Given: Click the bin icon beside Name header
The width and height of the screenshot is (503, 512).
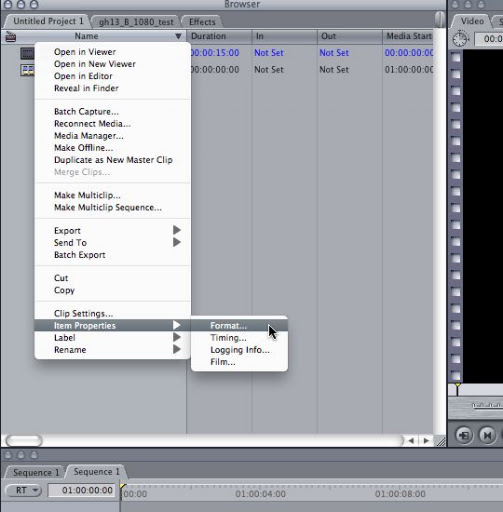Looking at the screenshot, I should tap(11, 36).
